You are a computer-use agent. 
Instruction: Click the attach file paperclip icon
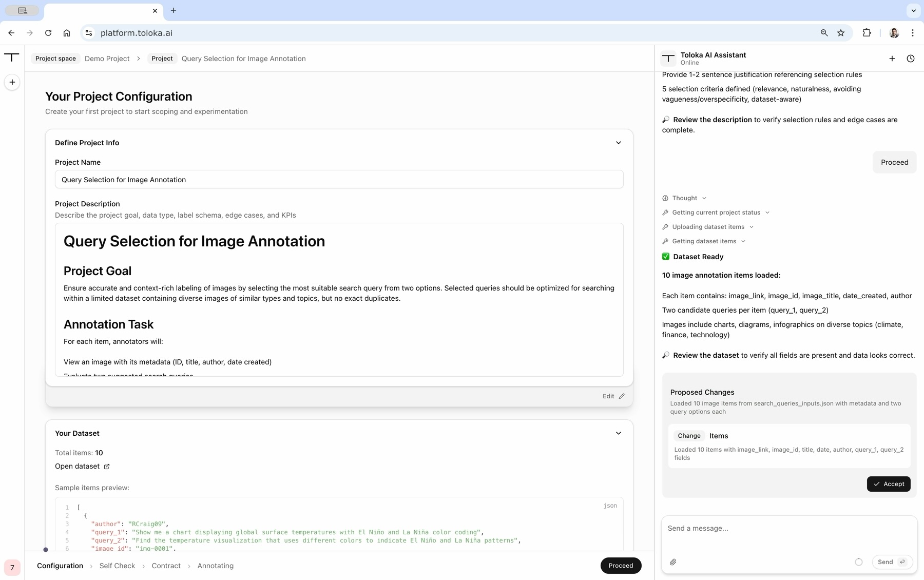tap(673, 562)
